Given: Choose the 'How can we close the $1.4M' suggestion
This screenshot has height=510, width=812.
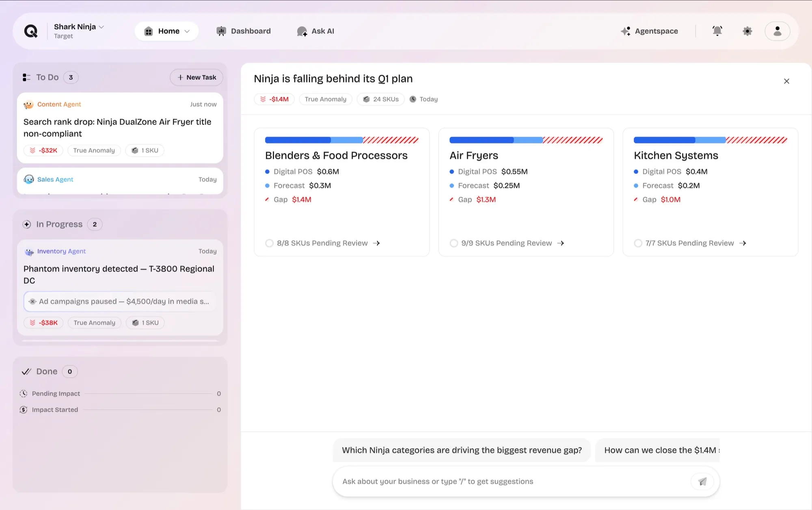Looking at the screenshot, I should point(657,450).
